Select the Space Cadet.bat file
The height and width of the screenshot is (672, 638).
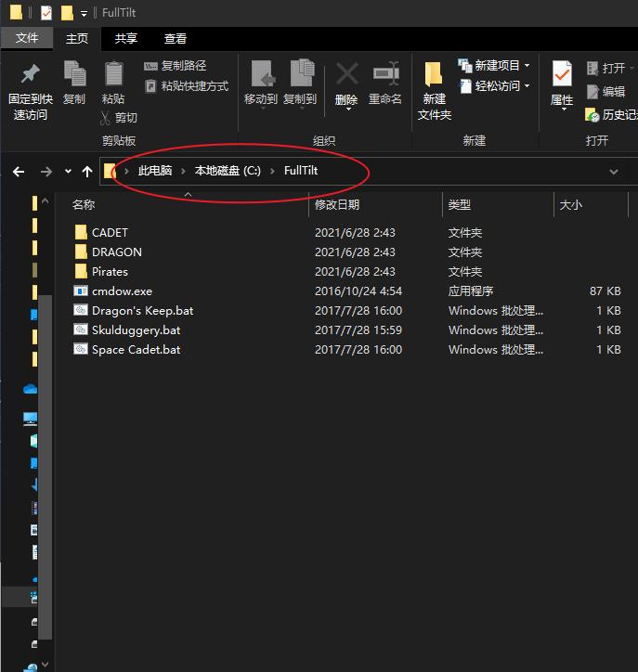click(x=127, y=349)
